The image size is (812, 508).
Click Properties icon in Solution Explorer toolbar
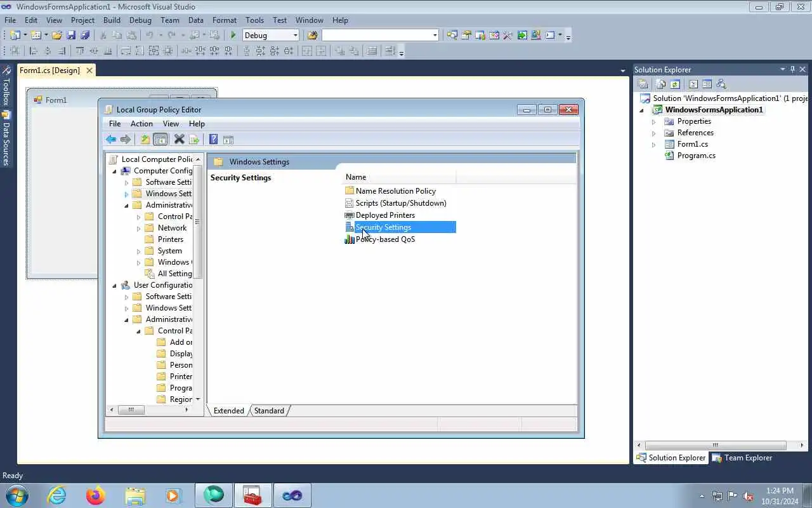(643, 84)
